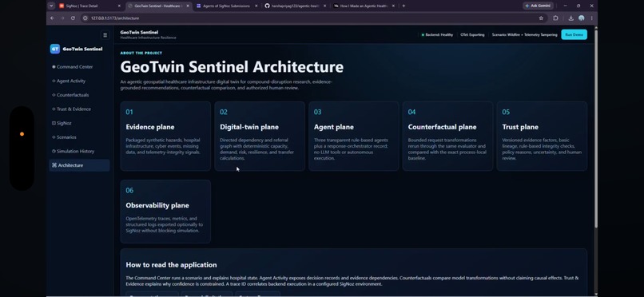Click the Ask Gemini button
The height and width of the screenshot is (297, 644).
(539, 6)
